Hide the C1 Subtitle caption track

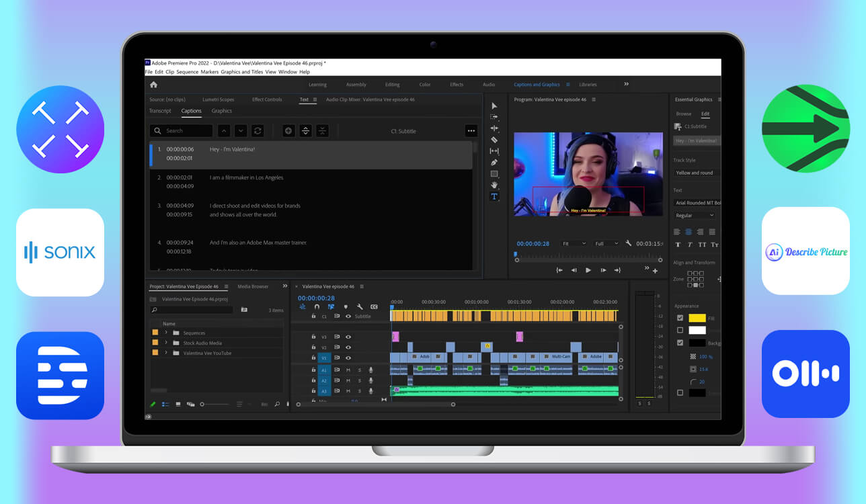(x=348, y=317)
